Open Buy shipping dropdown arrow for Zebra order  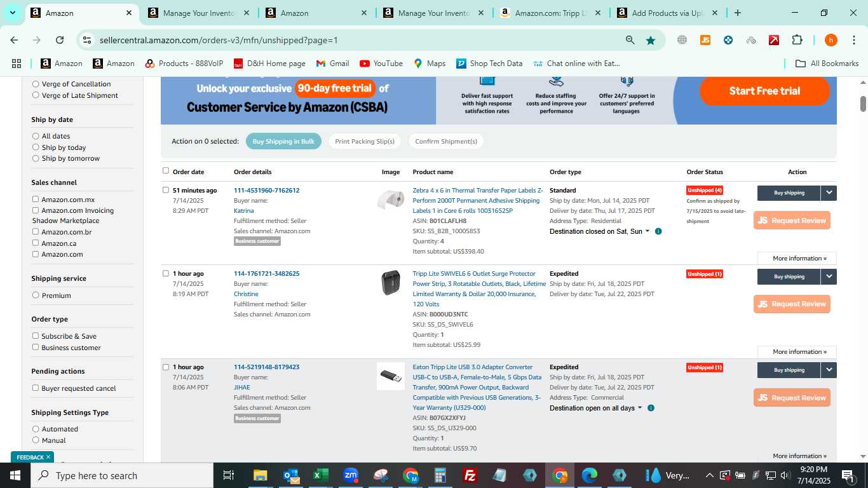tap(829, 193)
